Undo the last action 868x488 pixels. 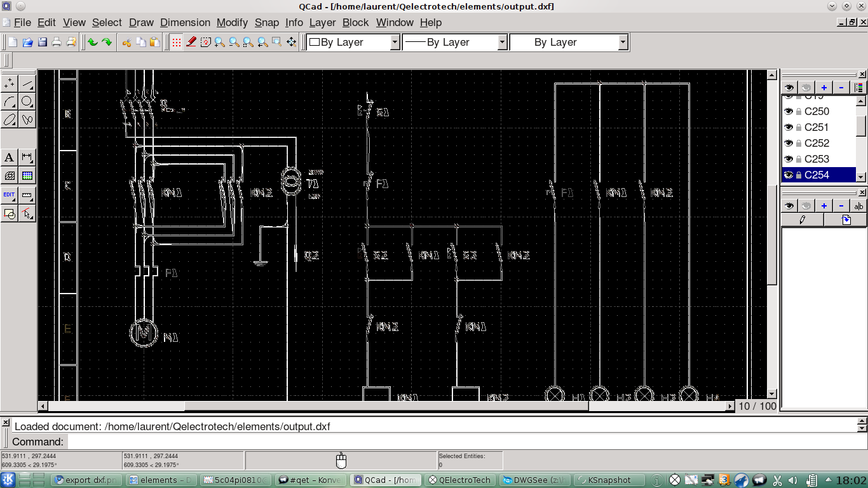[93, 42]
